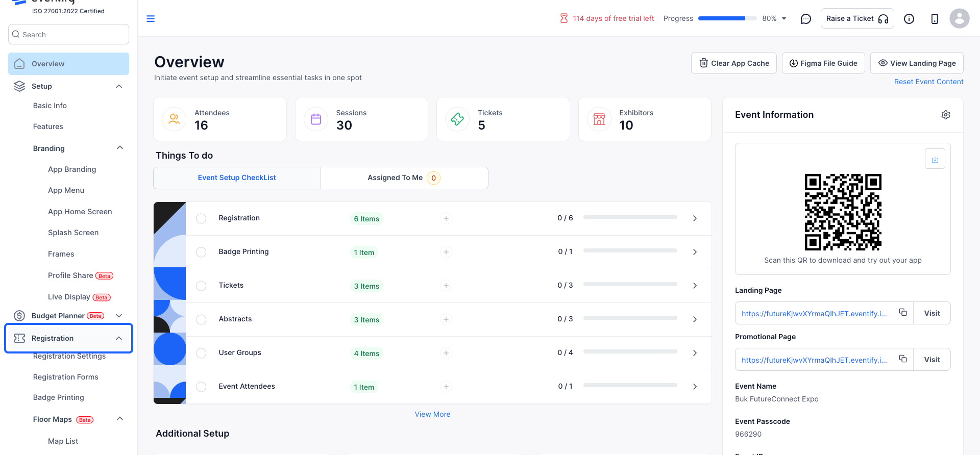The image size is (980, 455).
Task: Open Figma File Guide
Action: click(823, 63)
